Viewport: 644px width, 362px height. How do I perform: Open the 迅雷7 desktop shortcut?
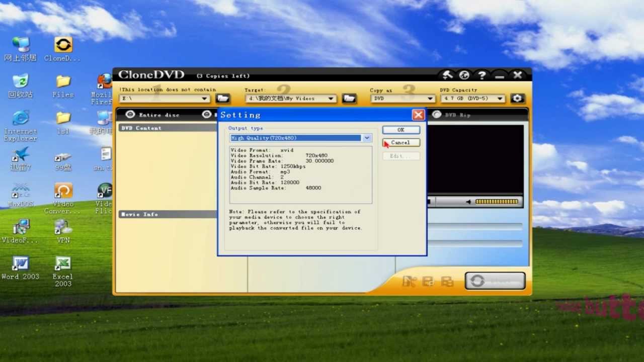point(20,158)
